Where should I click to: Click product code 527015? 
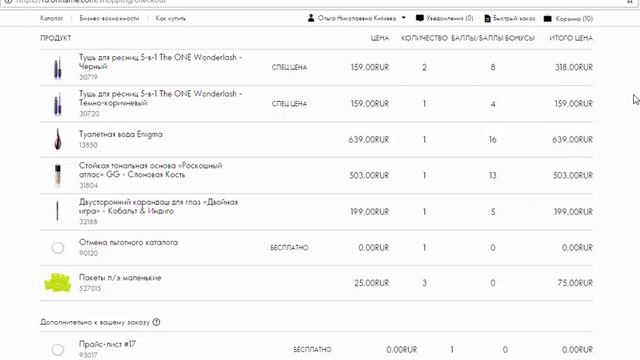[90, 288]
